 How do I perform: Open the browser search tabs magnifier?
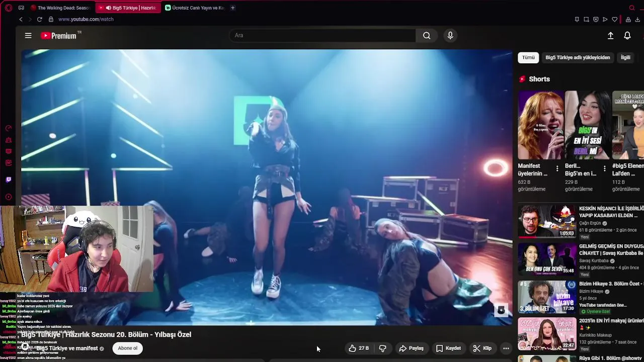point(632,8)
